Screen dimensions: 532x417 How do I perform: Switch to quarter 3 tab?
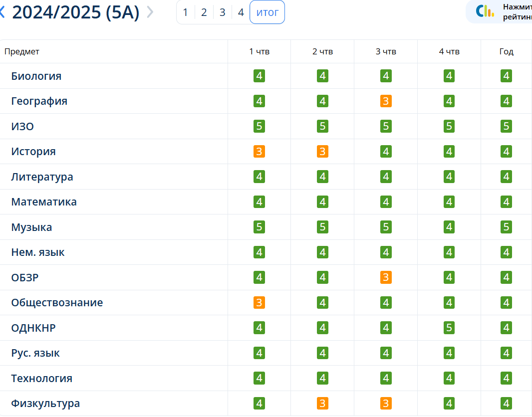(x=223, y=12)
